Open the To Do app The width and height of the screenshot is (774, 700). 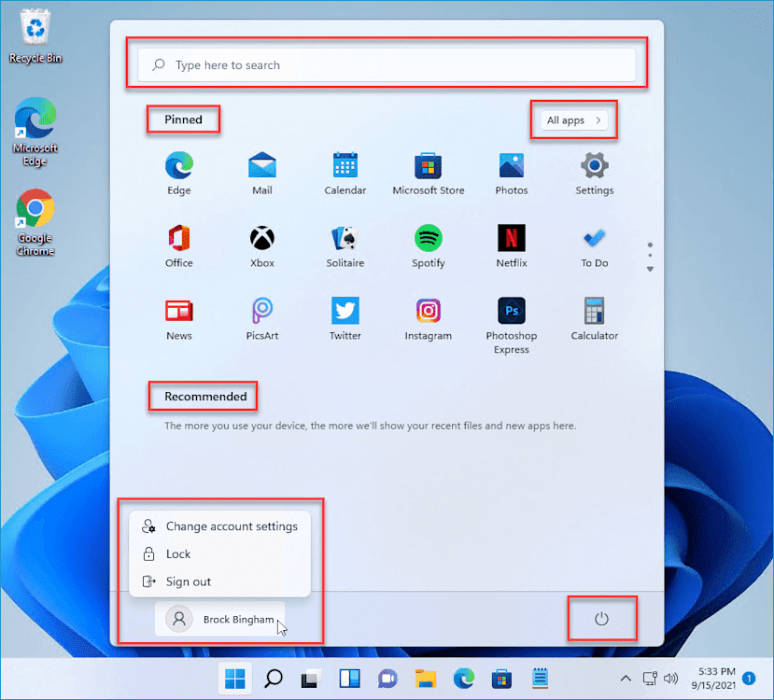[595, 245]
